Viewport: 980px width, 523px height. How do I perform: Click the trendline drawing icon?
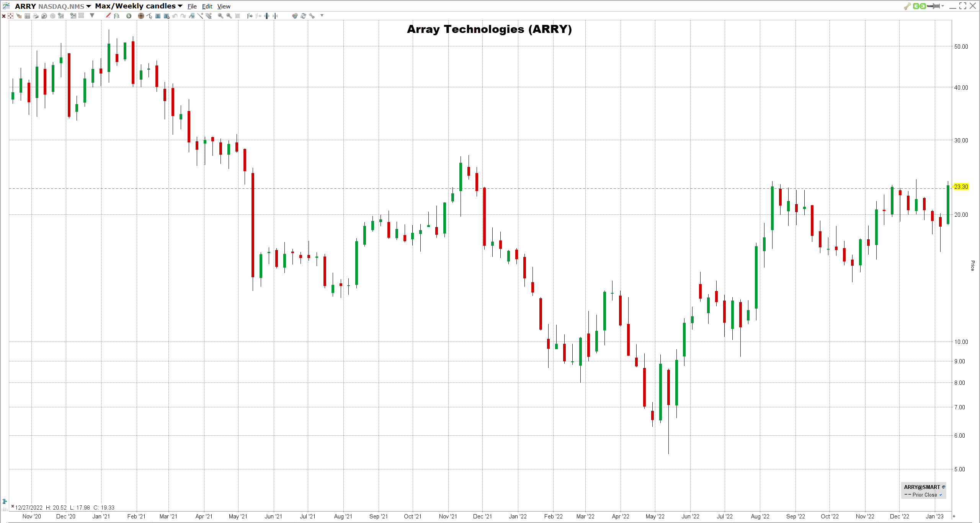pyautogui.click(x=200, y=16)
